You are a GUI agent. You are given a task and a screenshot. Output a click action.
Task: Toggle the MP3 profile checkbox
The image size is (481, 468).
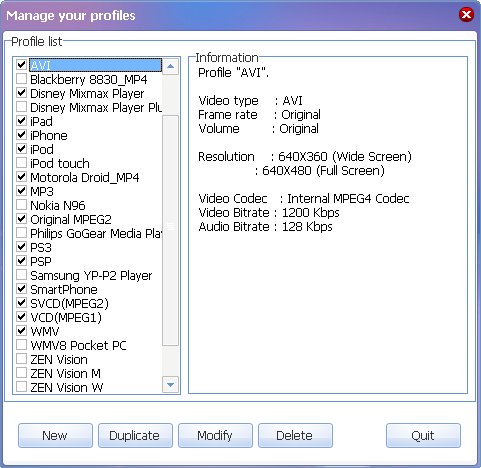[x=21, y=190]
